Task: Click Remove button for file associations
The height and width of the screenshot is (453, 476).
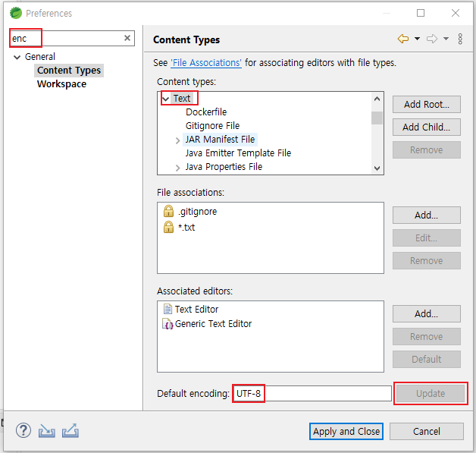Action: tap(427, 261)
